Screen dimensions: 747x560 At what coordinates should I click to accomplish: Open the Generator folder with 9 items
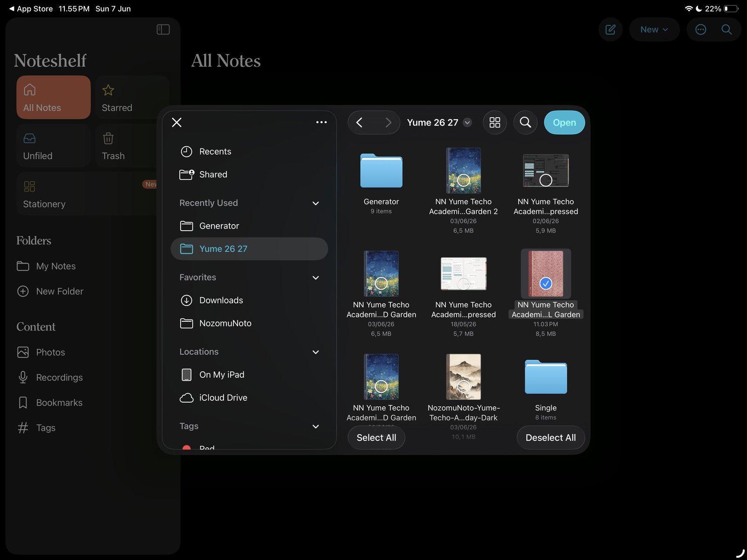click(381, 170)
